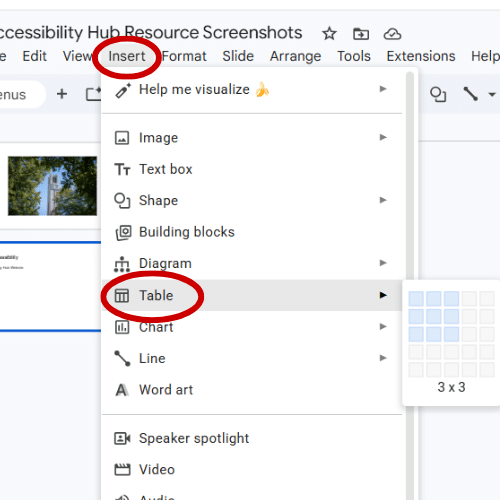The width and height of the screenshot is (500, 500).
Task: Click the Speaker spotlight camera icon
Action: point(122,438)
